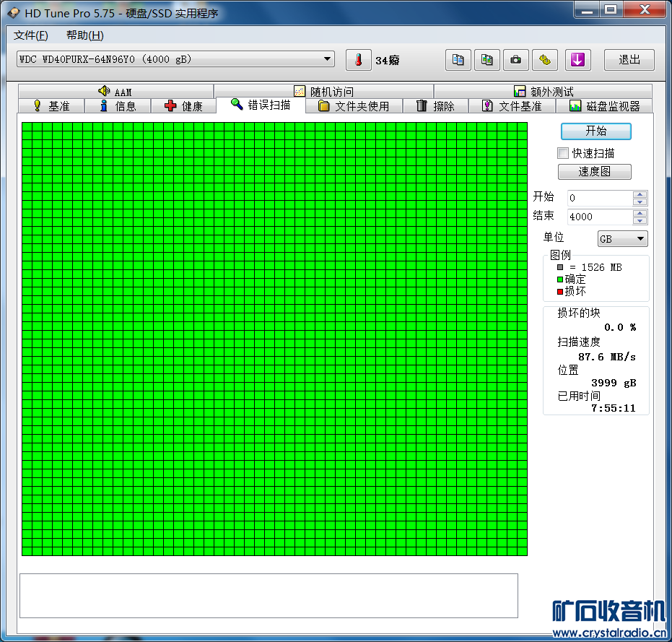Open the 文件基准 tab

[x=512, y=106]
